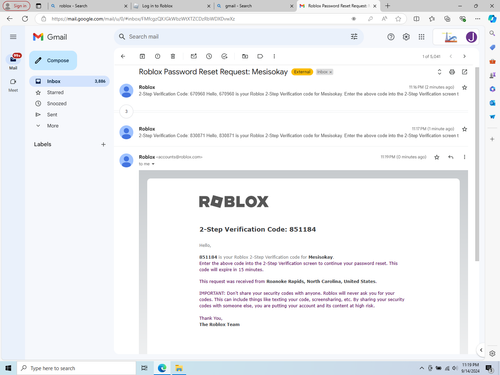The height and width of the screenshot is (375, 500).
Task: Switch to 'Log in to Roblox' tab
Action: coord(171,6)
